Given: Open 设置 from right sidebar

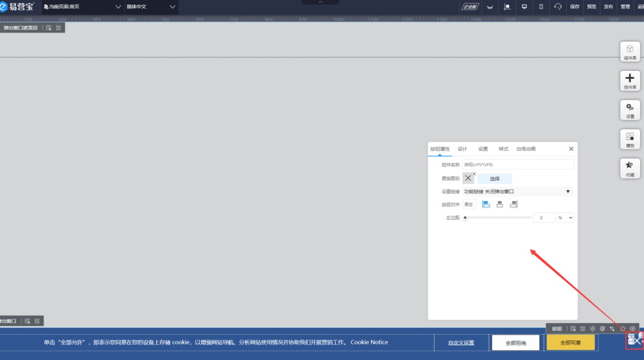Looking at the screenshot, I should click(630, 110).
